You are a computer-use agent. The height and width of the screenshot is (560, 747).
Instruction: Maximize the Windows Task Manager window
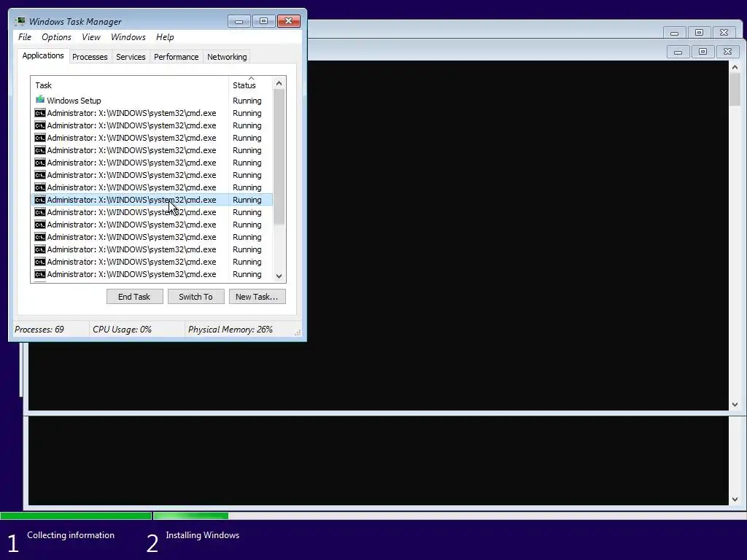click(x=263, y=21)
